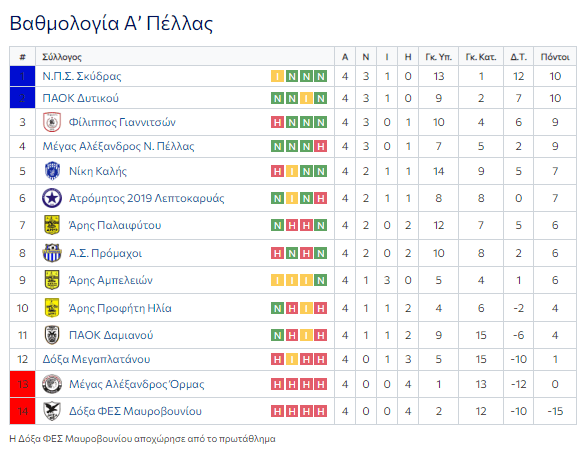588x449 pixels.
Task: Click the Φίλιππος Γιαννιτσών club crest
Action: click(52, 122)
